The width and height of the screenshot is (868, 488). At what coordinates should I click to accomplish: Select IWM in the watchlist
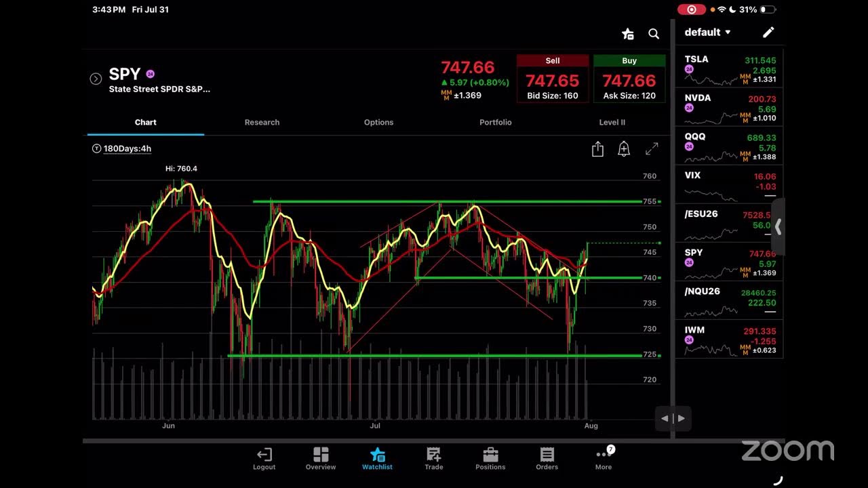click(x=730, y=339)
